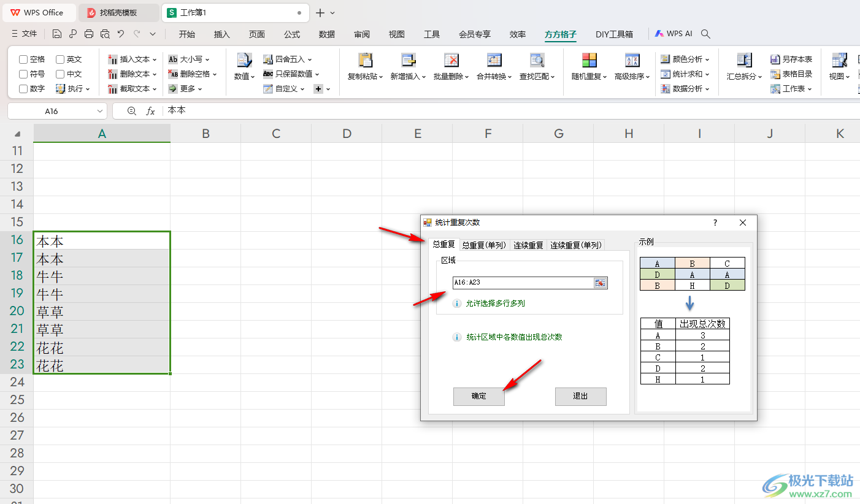This screenshot has height=504, width=860.
Task: Toggle the 符号 checkbox
Action: (23, 74)
